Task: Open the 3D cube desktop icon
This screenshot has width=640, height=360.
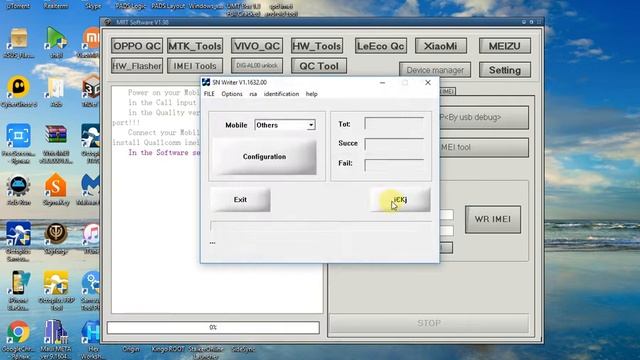Action: [x=91, y=91]
